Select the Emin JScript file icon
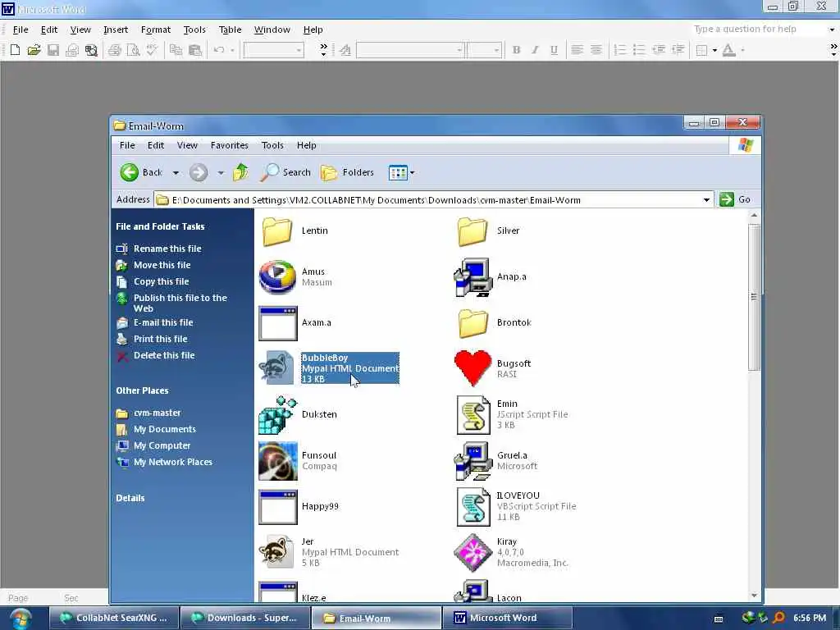 [472, 415]
